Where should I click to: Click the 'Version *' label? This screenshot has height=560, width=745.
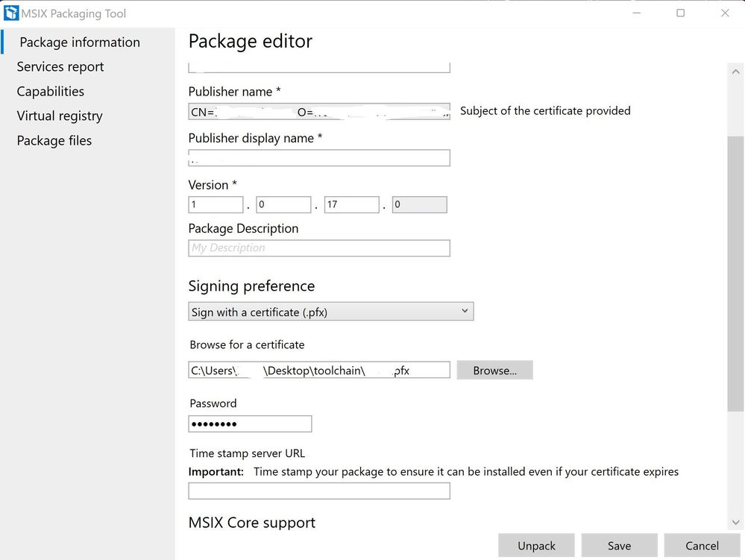pyautogui.click(x=213, y=185)
